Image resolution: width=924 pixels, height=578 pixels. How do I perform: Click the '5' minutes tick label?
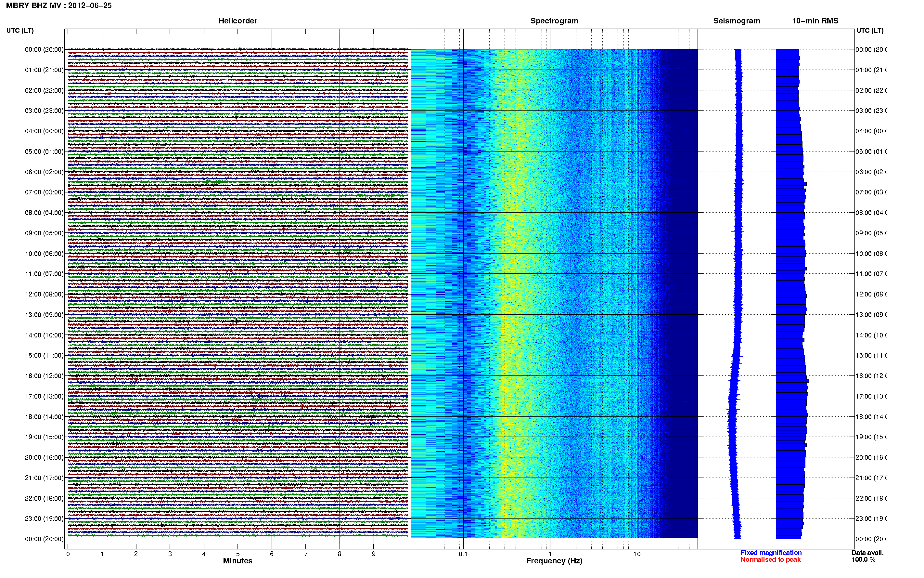pos(237,554)
